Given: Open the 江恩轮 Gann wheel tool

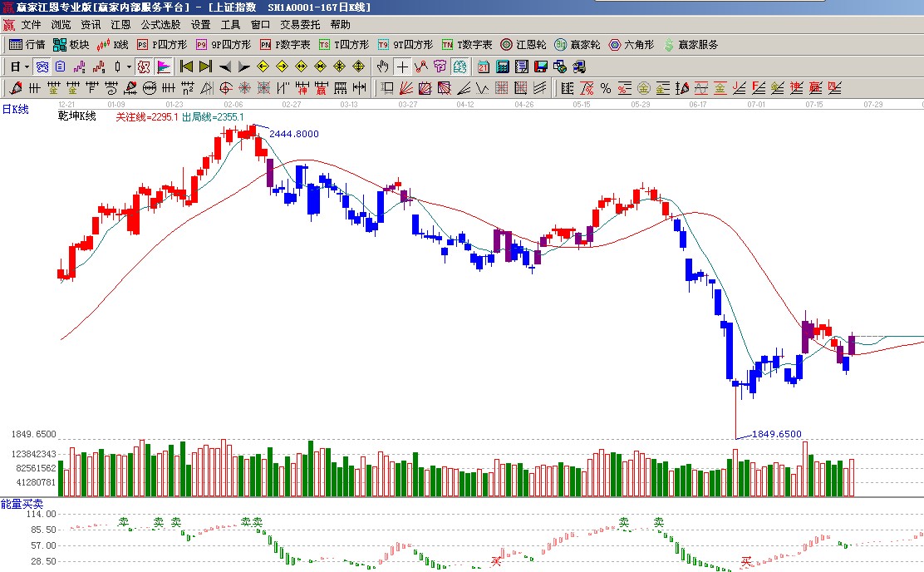Looking at the screenshot, I should coord(523,45).
